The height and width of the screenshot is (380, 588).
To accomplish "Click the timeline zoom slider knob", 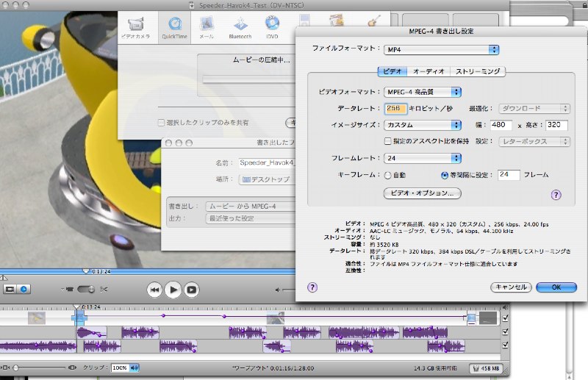I will (15, 368).
